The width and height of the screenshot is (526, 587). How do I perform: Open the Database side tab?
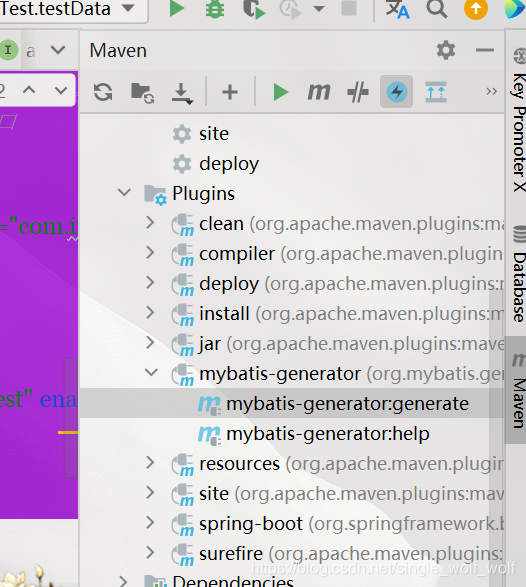point(519,275)
